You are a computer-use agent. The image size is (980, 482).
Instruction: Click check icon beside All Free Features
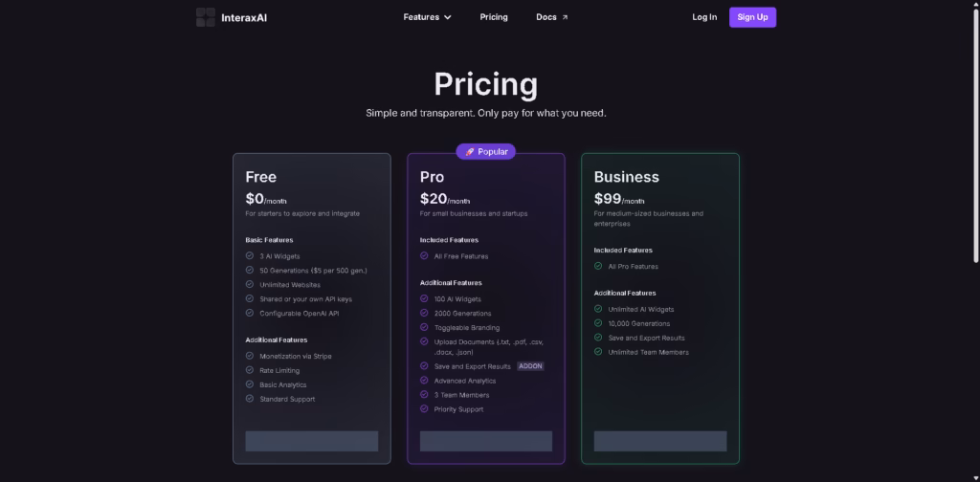[424, 256]
